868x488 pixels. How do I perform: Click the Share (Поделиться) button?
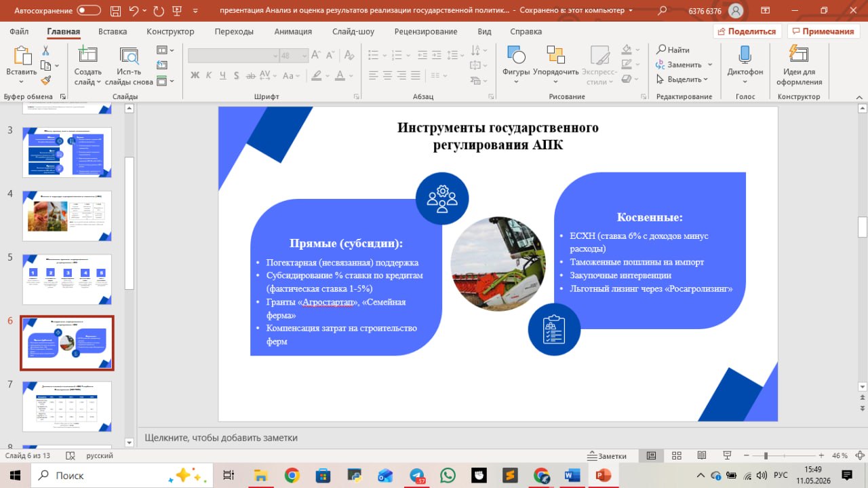point(747,31)
